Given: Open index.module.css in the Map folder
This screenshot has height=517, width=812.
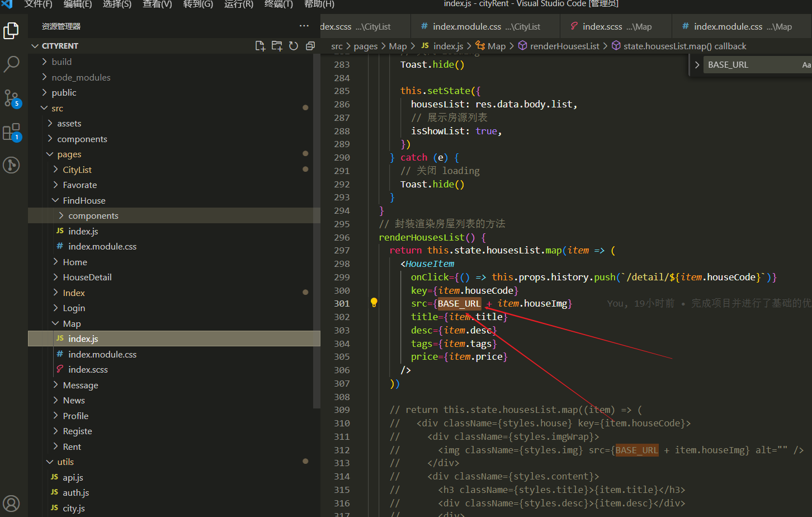Looking at the screenshot, I should click(x=174, y=354).
